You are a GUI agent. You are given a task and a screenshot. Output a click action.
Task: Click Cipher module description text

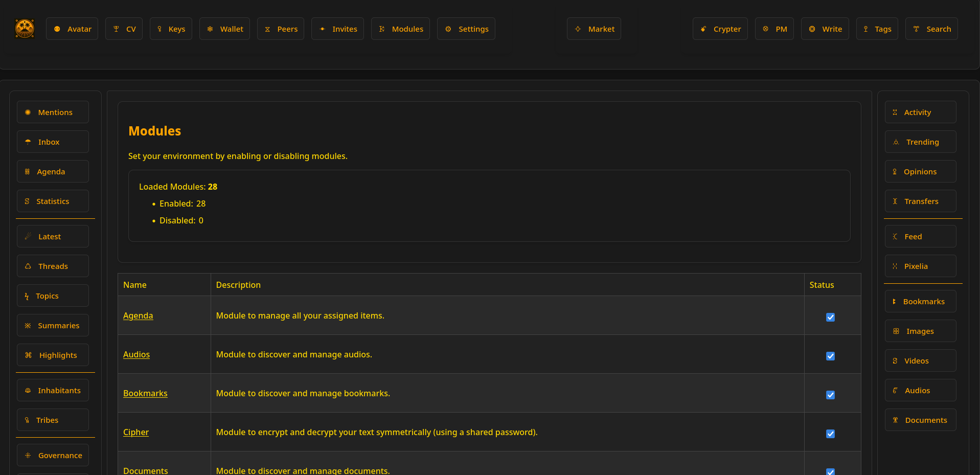pyautogui.click(x=377, y=432)
